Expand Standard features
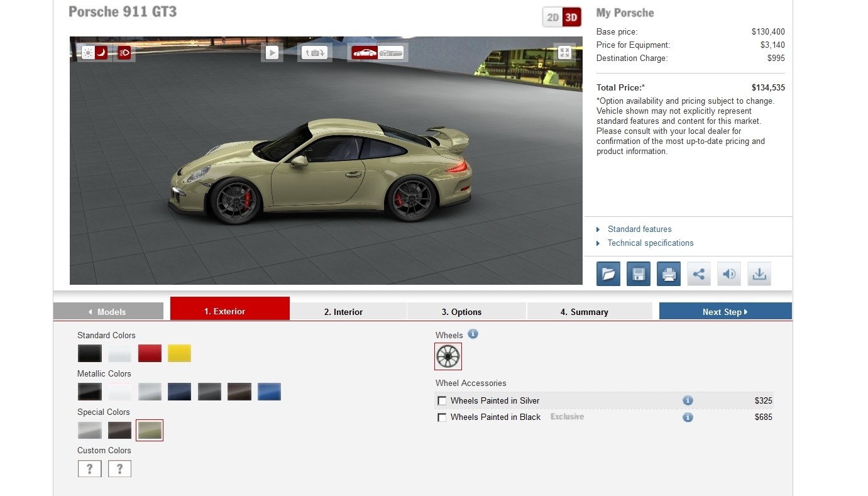Screen dimensions: 868x496 (x=639, y=229)
